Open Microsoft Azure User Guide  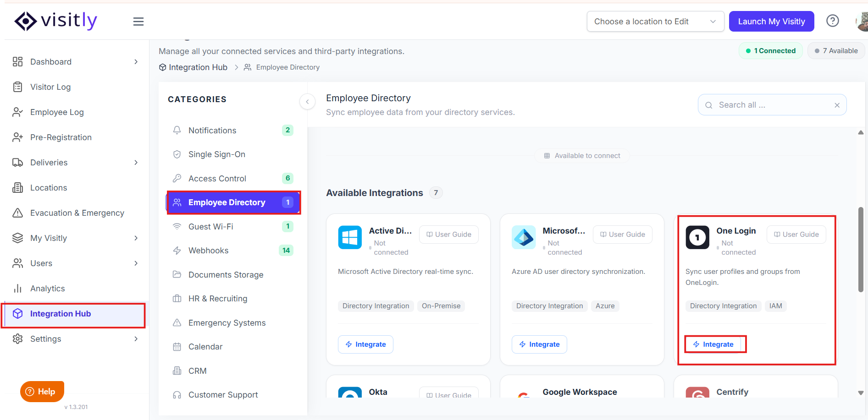622,235
